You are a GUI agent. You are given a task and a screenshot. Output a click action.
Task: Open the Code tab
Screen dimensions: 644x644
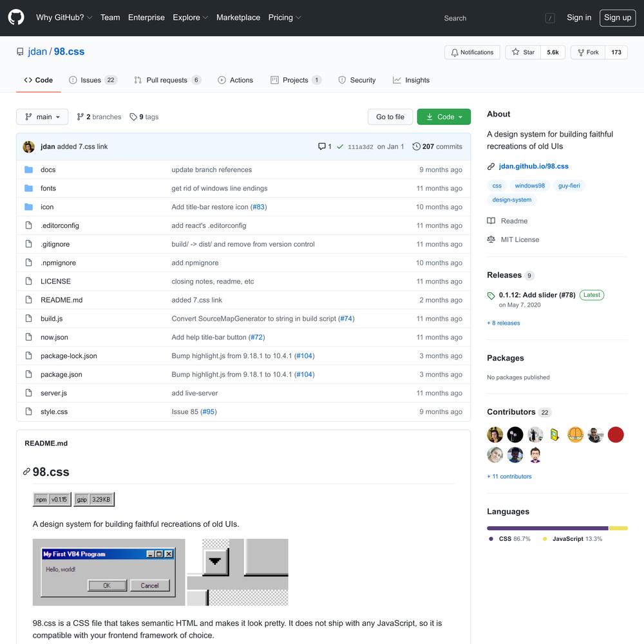click(38, 80)
